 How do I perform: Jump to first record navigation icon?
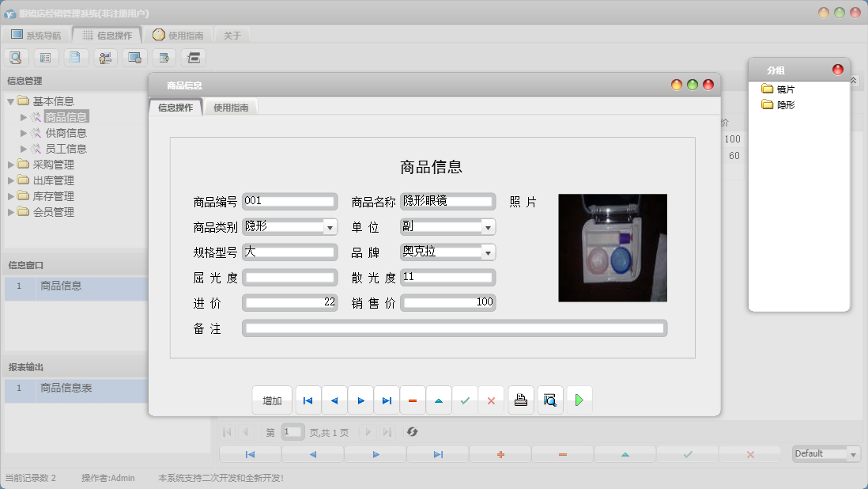point(308,400)
